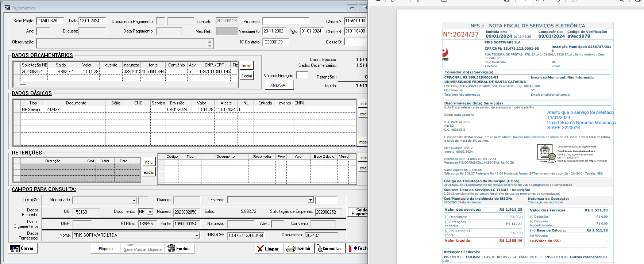Screen dimensions: 644x264
Task: Click the Classe B field
Action: click(355, 31)
